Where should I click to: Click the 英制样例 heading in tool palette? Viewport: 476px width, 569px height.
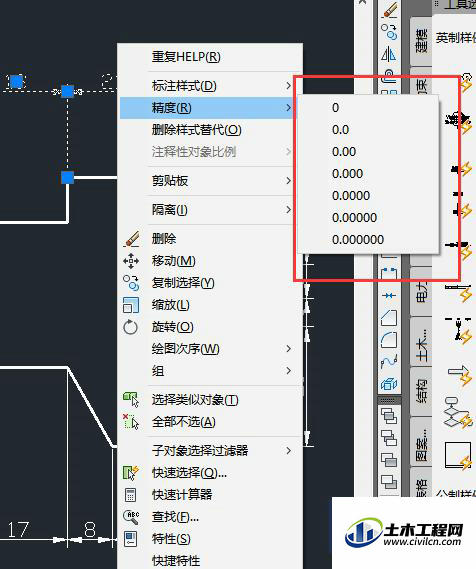click(x=456, y=37)
